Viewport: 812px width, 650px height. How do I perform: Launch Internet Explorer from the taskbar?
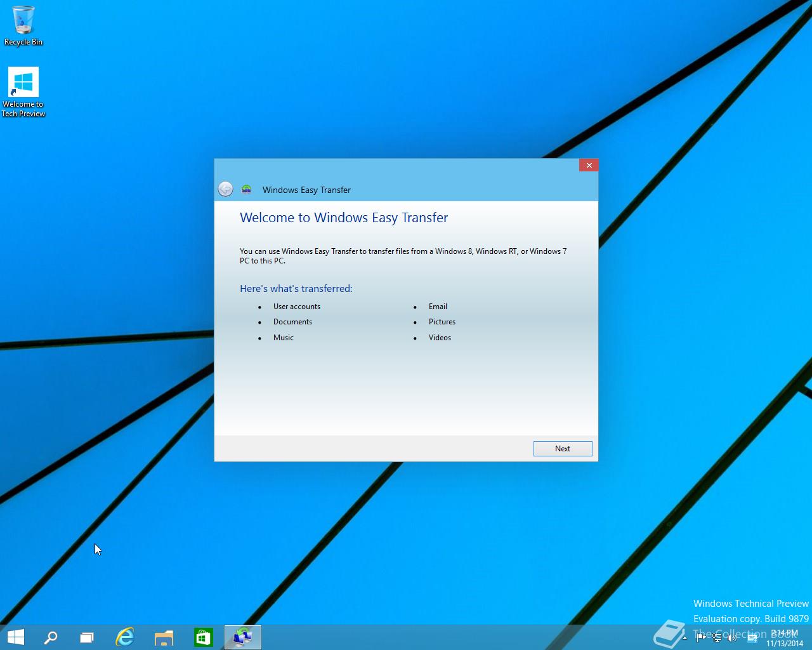pyautogui.click(x=125, y=637)
